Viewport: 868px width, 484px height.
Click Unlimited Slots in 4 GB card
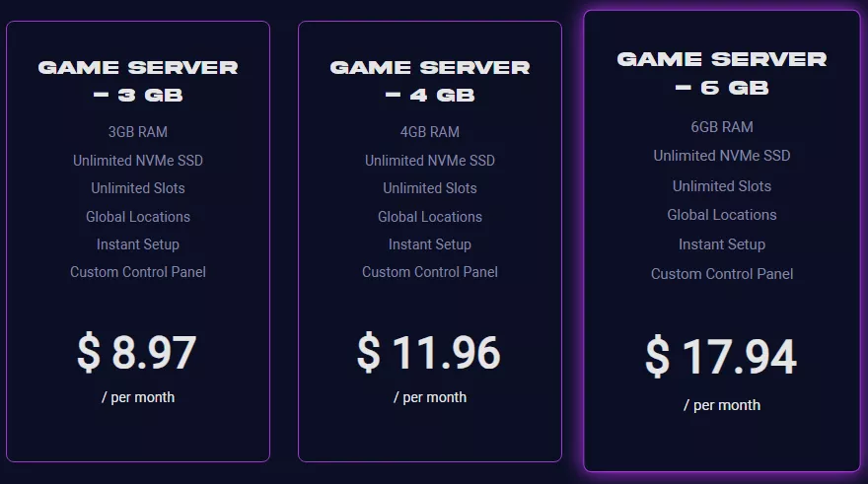430,188
